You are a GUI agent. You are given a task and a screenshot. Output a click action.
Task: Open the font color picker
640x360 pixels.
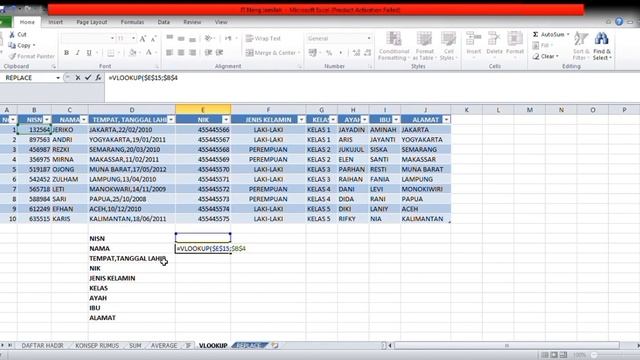point(149,53)
